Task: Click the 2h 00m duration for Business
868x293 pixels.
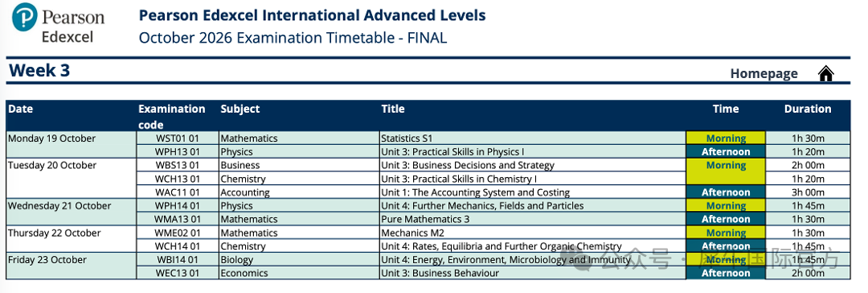Action: (x=808, y=165)
